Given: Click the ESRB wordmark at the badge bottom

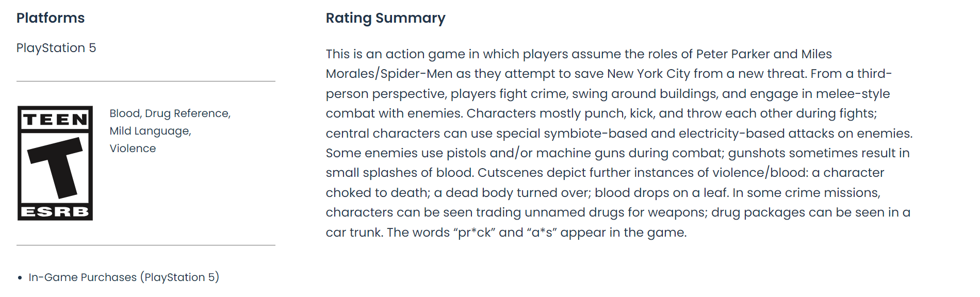Looking at the screenshot, I should (x=55, y=212).
